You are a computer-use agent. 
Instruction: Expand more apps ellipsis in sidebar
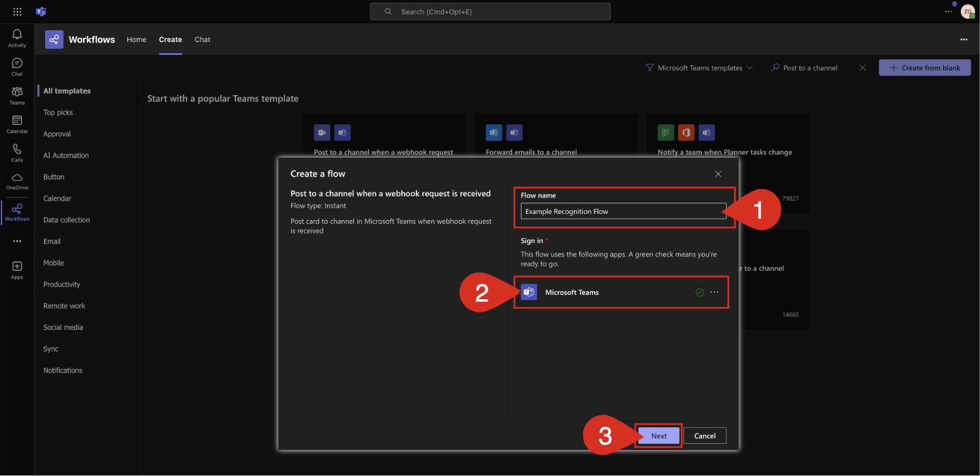17,241
